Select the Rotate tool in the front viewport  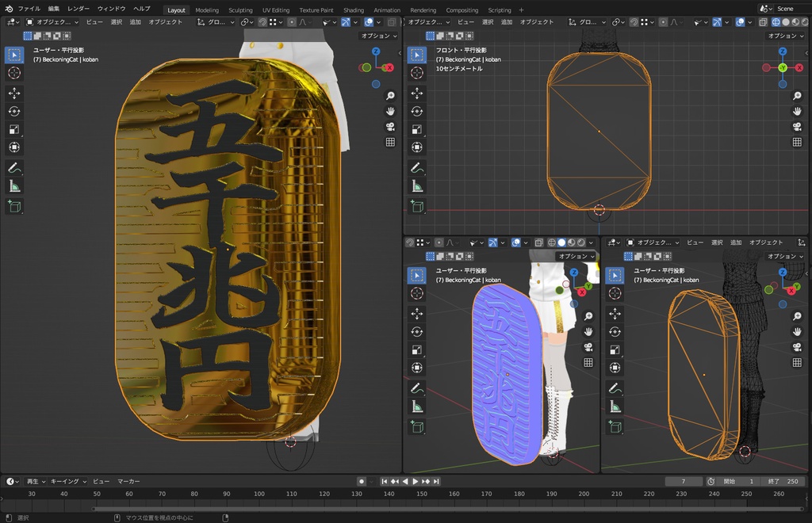[x=417, y=111]
